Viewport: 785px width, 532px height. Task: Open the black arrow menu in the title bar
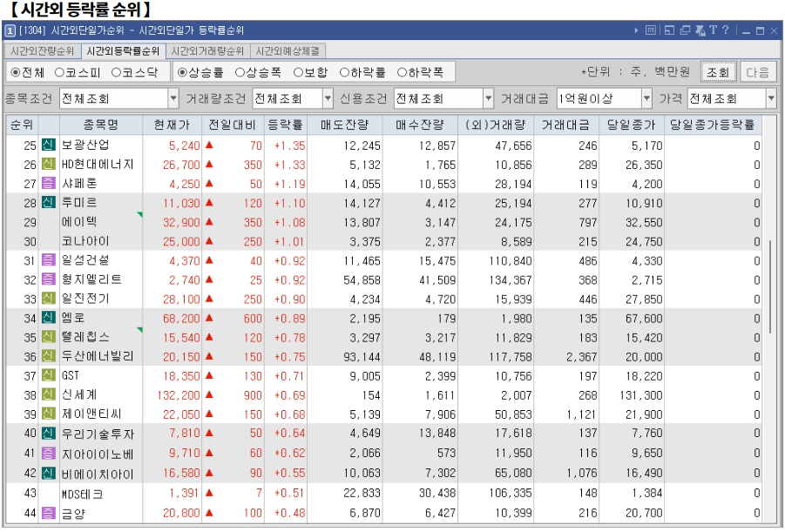[637, 30]
